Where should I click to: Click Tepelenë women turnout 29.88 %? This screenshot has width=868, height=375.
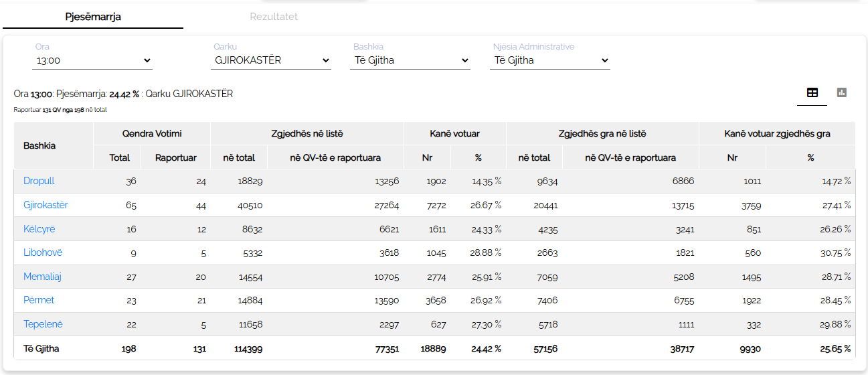point(835,325)
